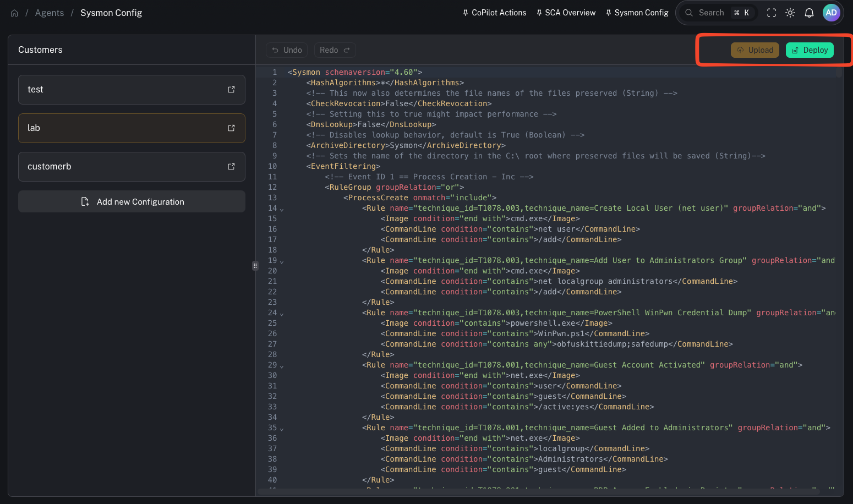Click the search magnifier icon

(688, 12)
